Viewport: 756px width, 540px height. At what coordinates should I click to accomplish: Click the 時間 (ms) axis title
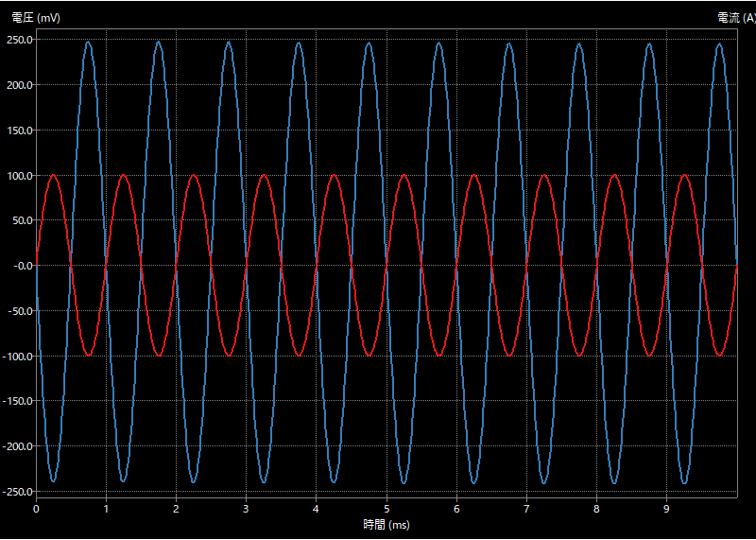(387, 525)
